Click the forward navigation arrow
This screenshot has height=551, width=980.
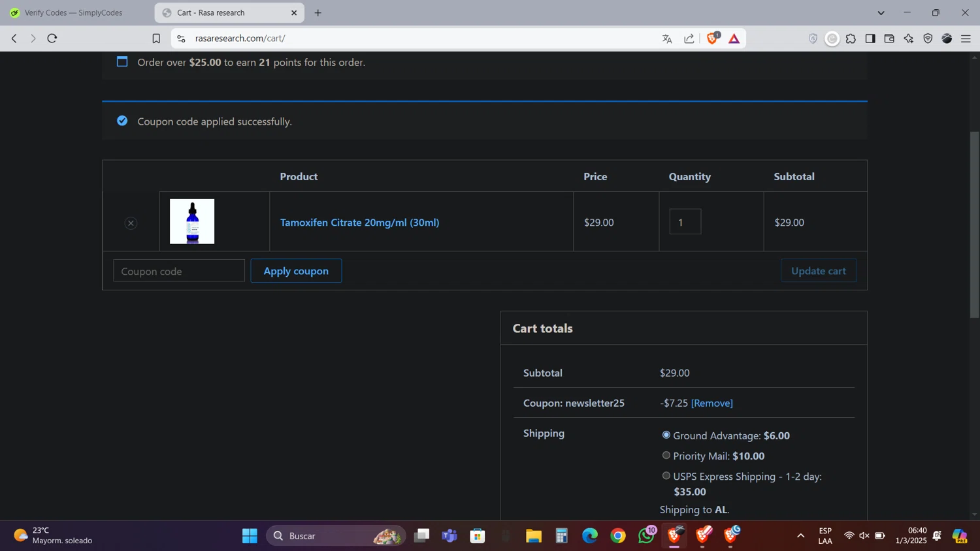coord(33,39)
